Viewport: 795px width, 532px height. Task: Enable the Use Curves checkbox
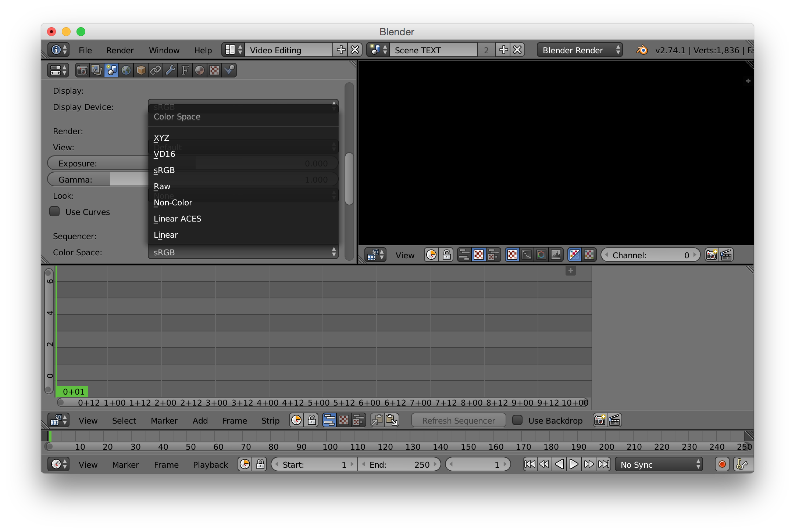pos(54,211)
